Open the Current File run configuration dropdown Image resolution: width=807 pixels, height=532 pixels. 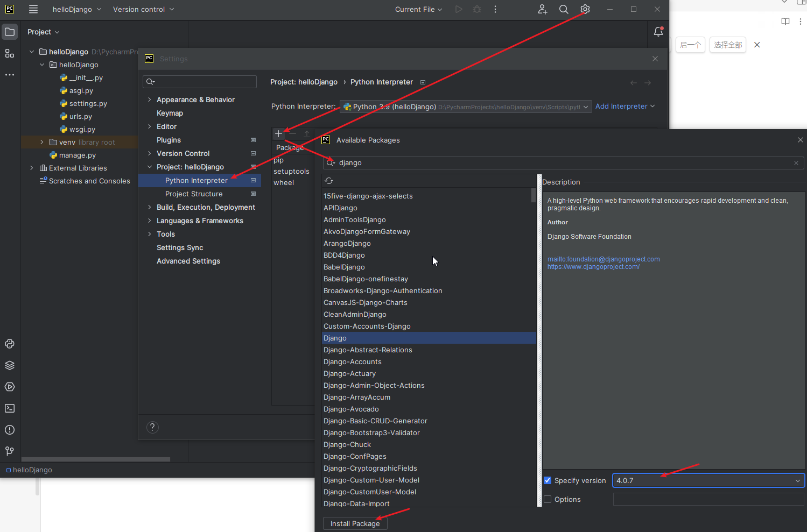[x=418, y=9]
